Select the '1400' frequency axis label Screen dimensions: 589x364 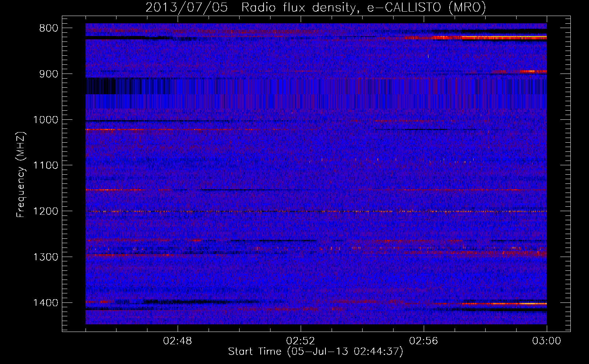point(46,303)
